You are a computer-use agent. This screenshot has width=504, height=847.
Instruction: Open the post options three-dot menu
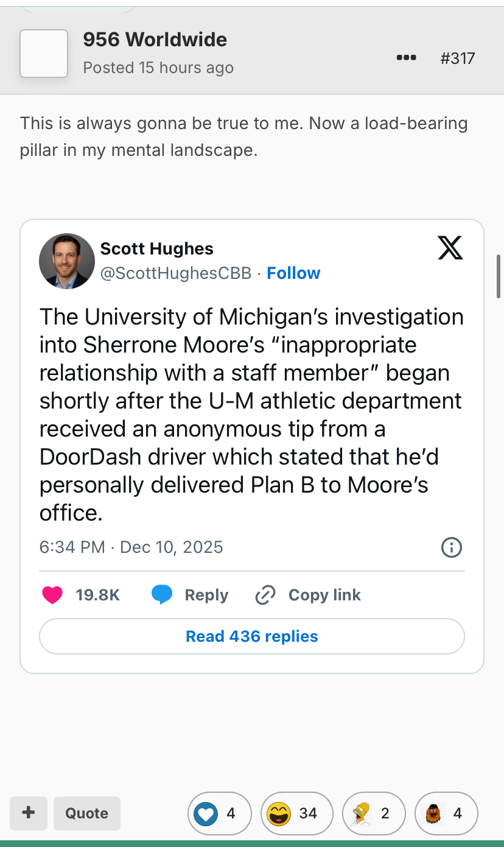click(x=406, y=58)
